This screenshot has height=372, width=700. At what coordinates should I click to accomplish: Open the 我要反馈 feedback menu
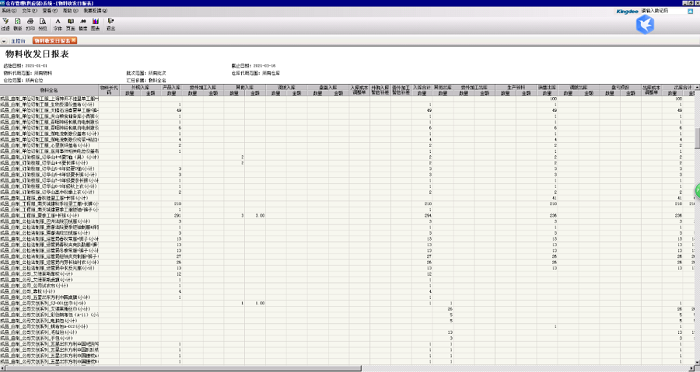(x=95, y=11)
